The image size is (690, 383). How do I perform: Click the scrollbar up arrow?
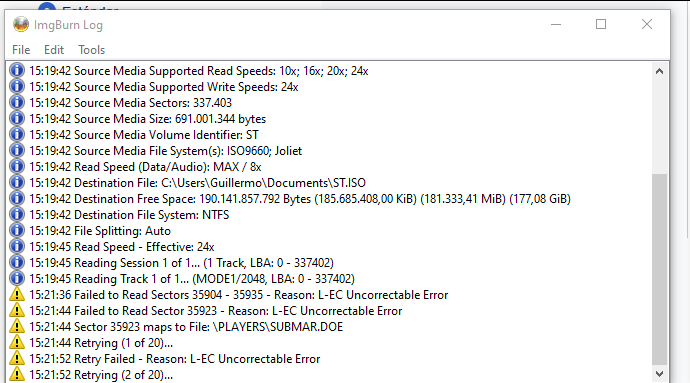click(659, 71)
